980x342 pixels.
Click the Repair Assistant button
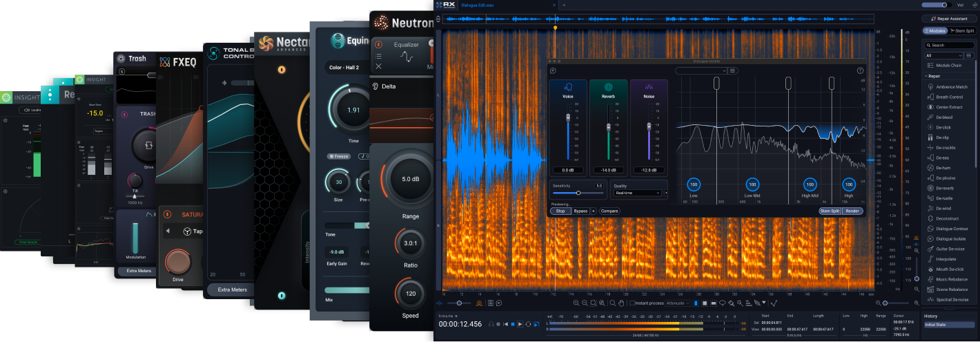point(949,19)
